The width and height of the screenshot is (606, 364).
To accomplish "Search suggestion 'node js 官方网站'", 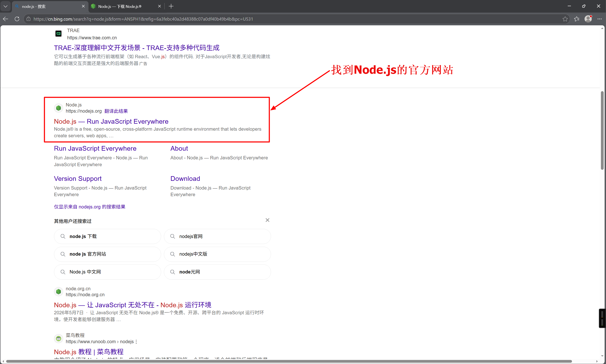I will coord(108,254).
